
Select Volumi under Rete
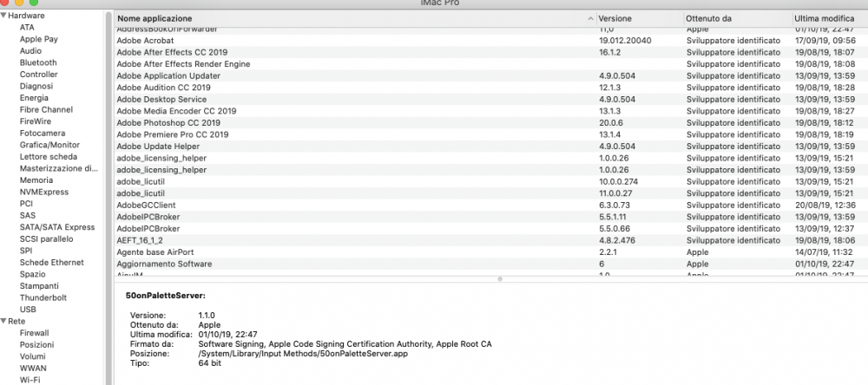click(x=33, y=356)
